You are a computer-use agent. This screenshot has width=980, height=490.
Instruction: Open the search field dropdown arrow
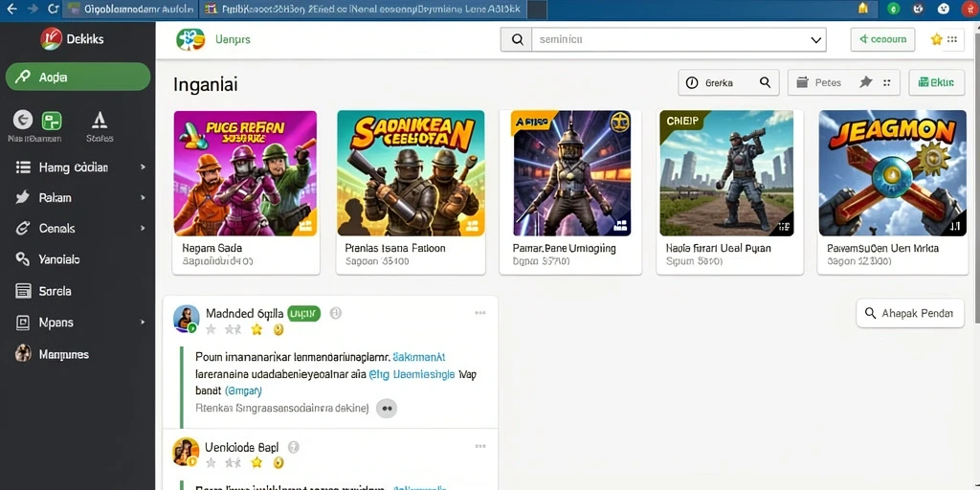pos(815,40)
